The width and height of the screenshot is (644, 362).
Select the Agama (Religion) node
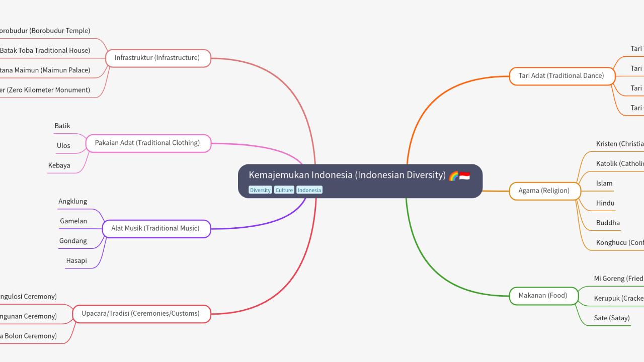[545, 191]
